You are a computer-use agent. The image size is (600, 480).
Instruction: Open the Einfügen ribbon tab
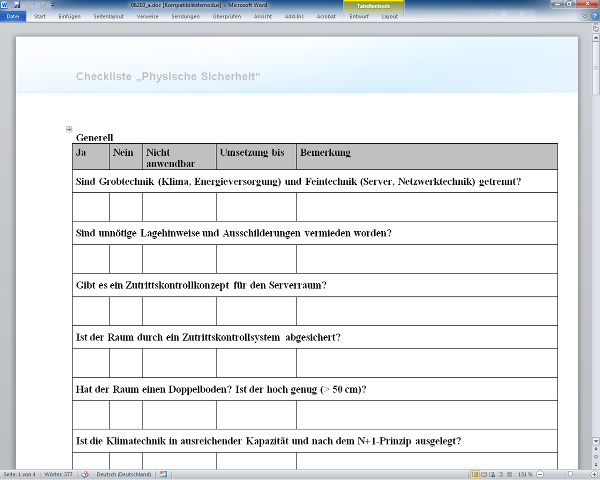70,17
